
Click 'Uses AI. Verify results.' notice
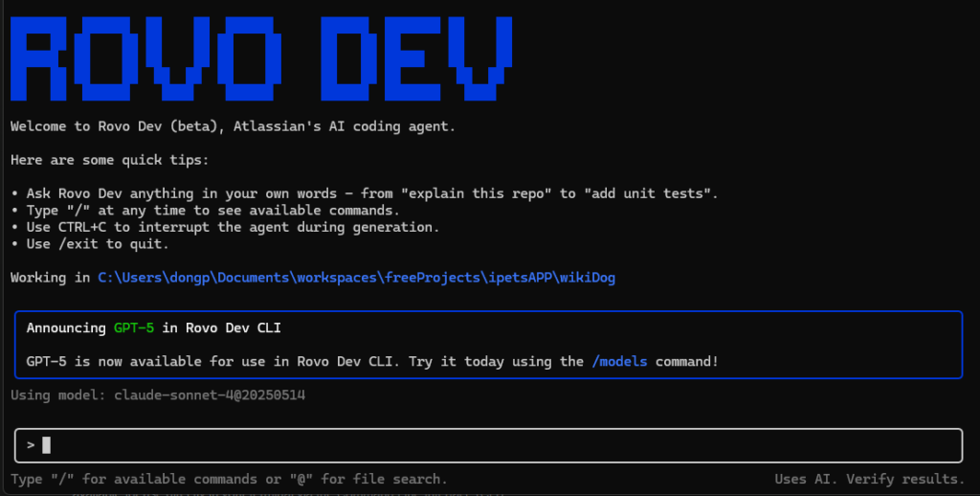click(x=869, y=479)
